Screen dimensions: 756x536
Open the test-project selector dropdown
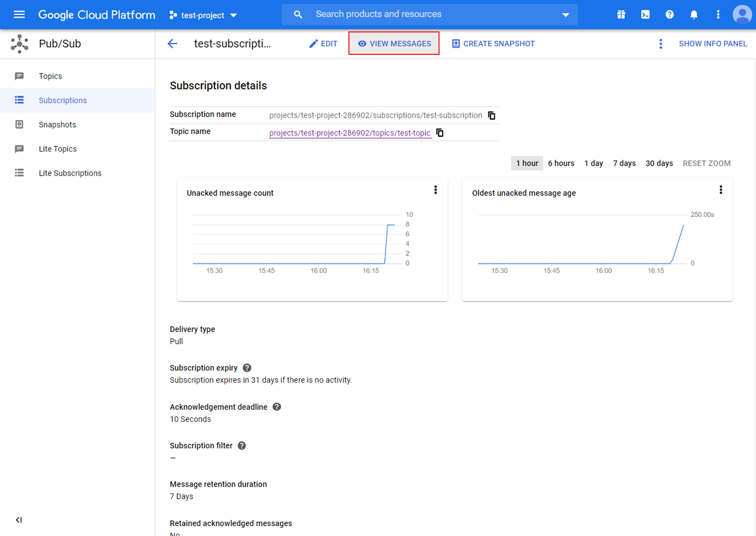(204, 15)
